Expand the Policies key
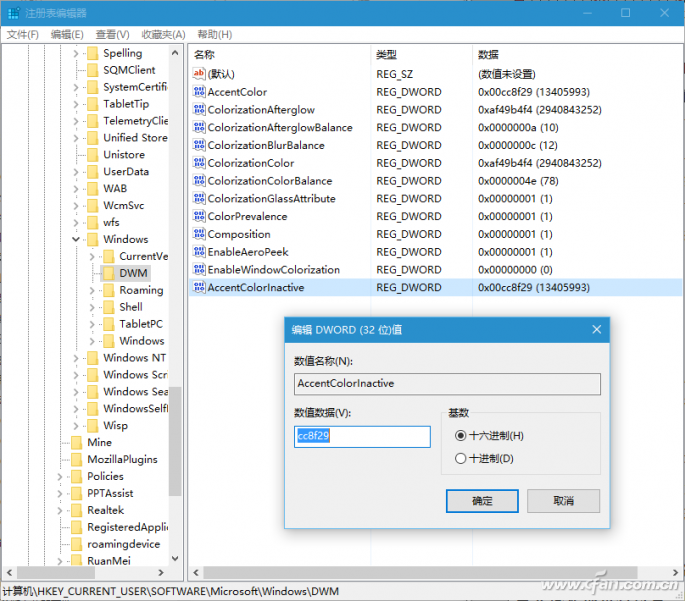Image resolution: width=685 pixels, height=601 pixels. pos(60,477)
